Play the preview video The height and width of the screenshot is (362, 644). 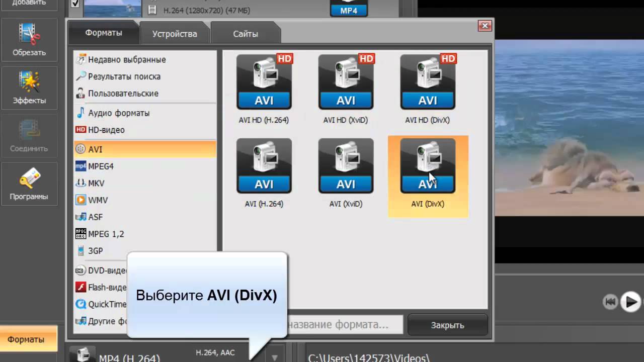[x=630, y=302]
